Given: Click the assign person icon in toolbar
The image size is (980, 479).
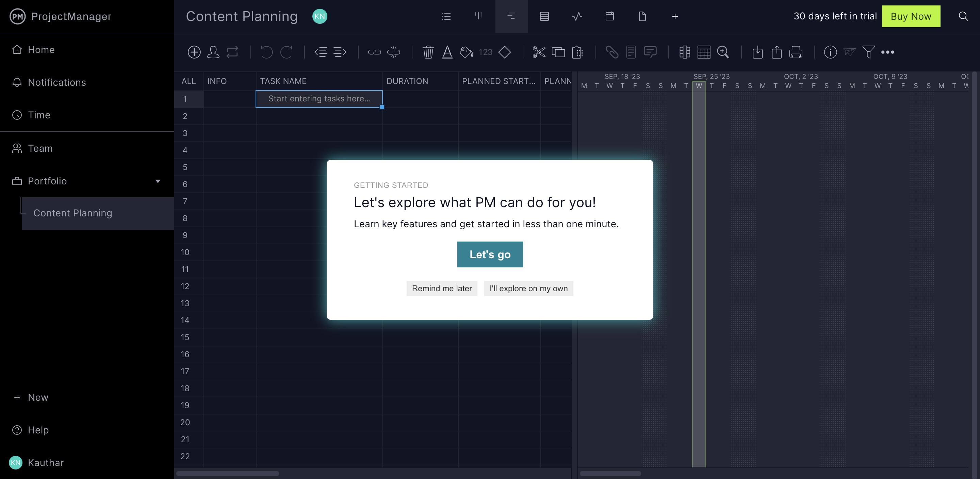Looking at the screenshot, I should coord(213,52).
